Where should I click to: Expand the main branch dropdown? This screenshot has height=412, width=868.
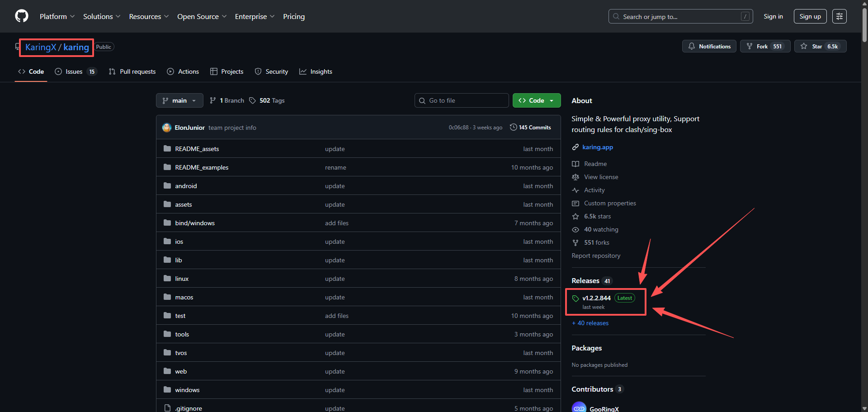click(179, 100)
